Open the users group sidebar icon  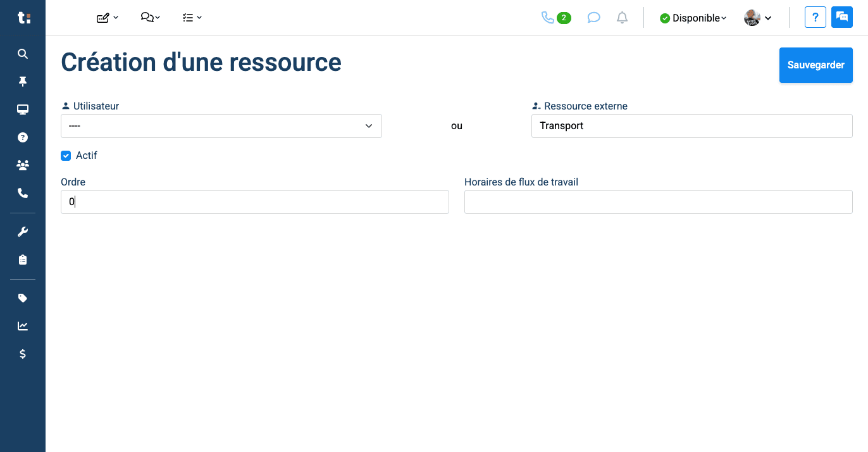23,165
